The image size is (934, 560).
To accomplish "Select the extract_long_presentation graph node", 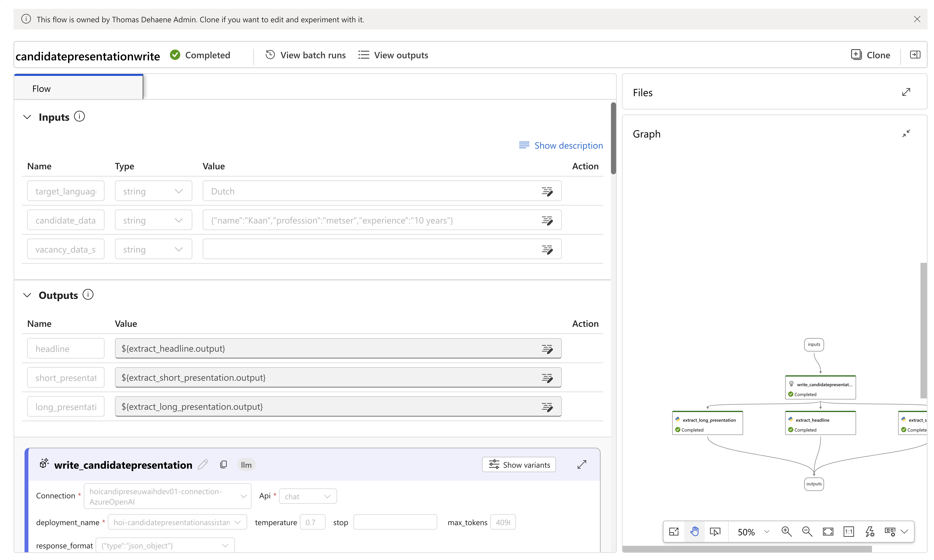I will [708, 423].
